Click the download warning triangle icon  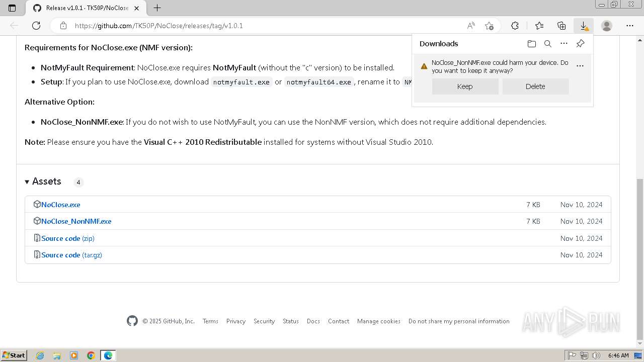coord(424,66)
